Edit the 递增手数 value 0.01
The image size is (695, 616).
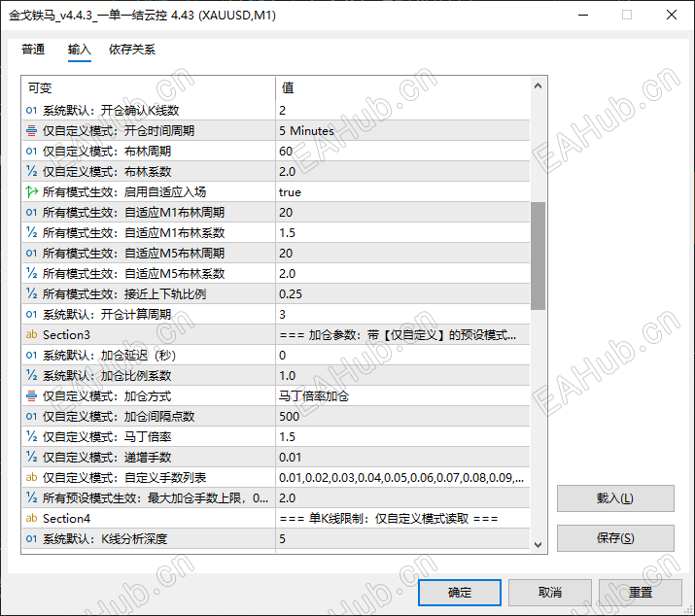pyautogui.click(x=402, y=457)
